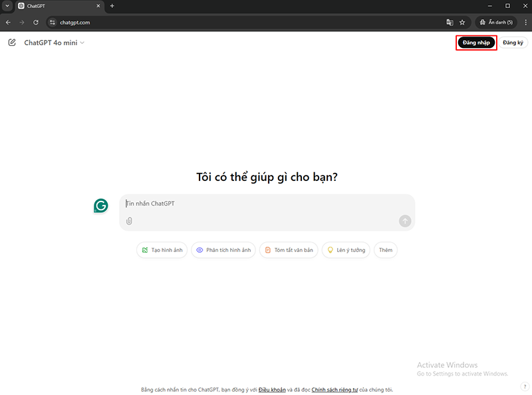The width and height of the screenshot is (532, 395).
Task: Open the Chính sách riêng tư link
Action: (334, 390)
